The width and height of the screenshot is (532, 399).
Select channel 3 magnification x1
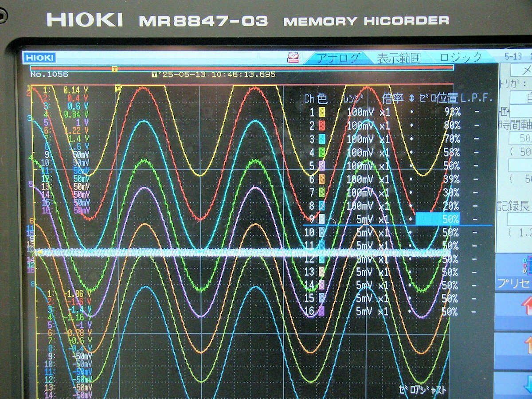click(x=384, y=139)
